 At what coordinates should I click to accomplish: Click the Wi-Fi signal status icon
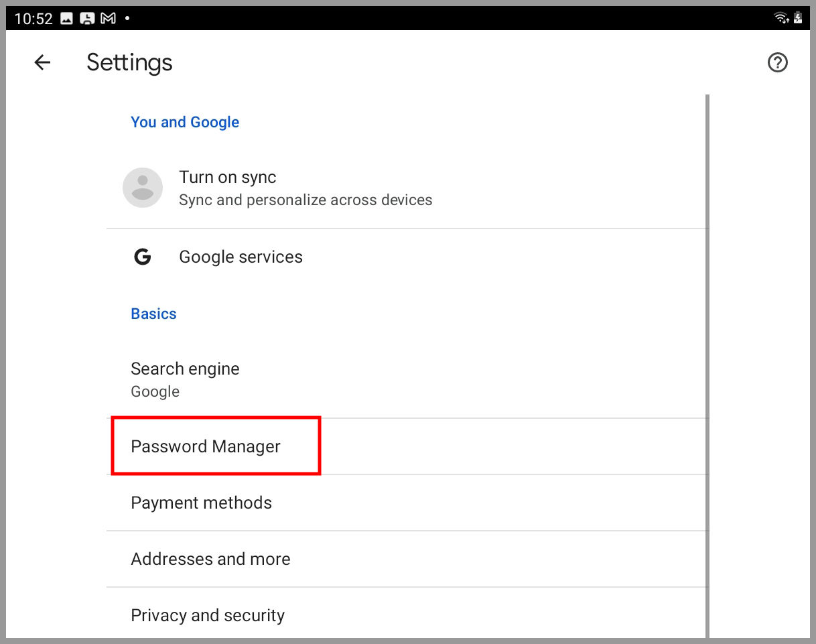780,18
